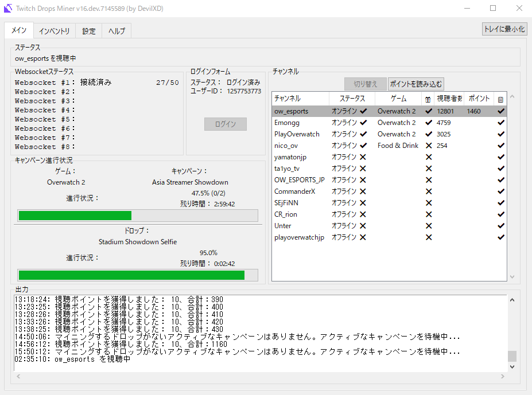The width and height of the screenshot is (532, 395).
Task: Click drops checkmark in PlayOverwatch row
Action: 429,134
